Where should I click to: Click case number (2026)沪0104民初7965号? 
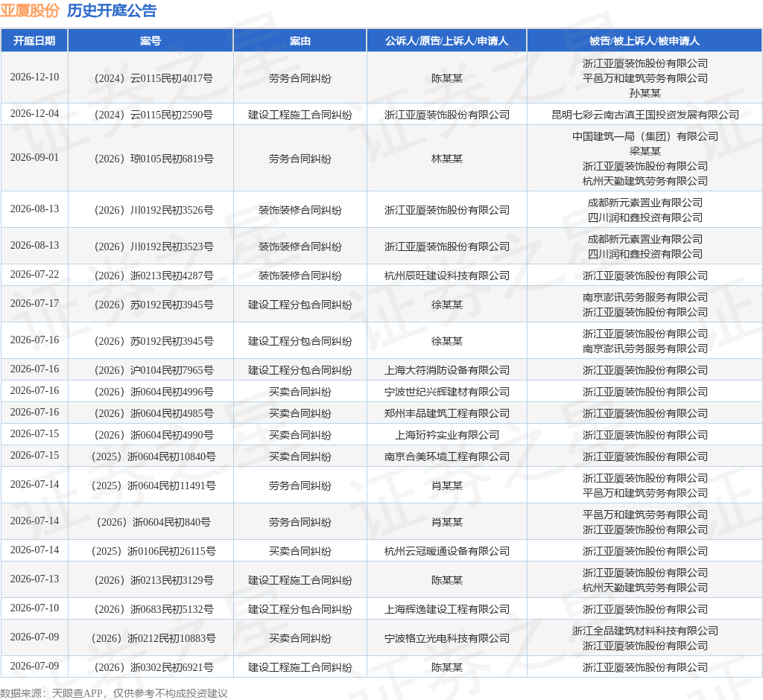[153, 370]
